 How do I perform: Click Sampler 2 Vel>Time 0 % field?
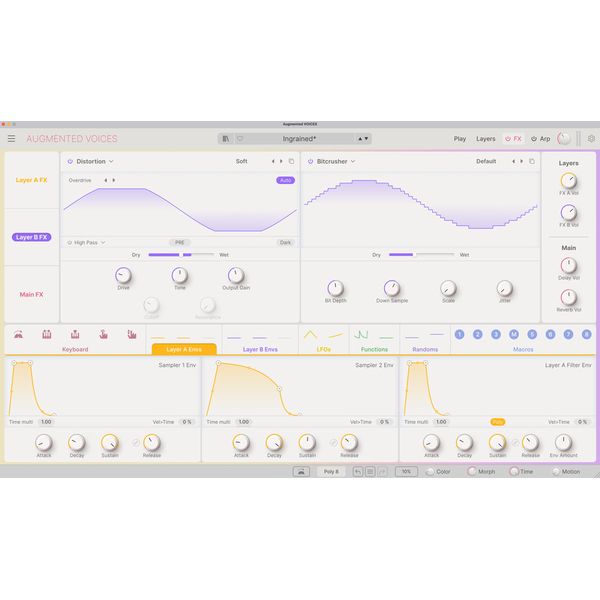[x=384, y=422]
